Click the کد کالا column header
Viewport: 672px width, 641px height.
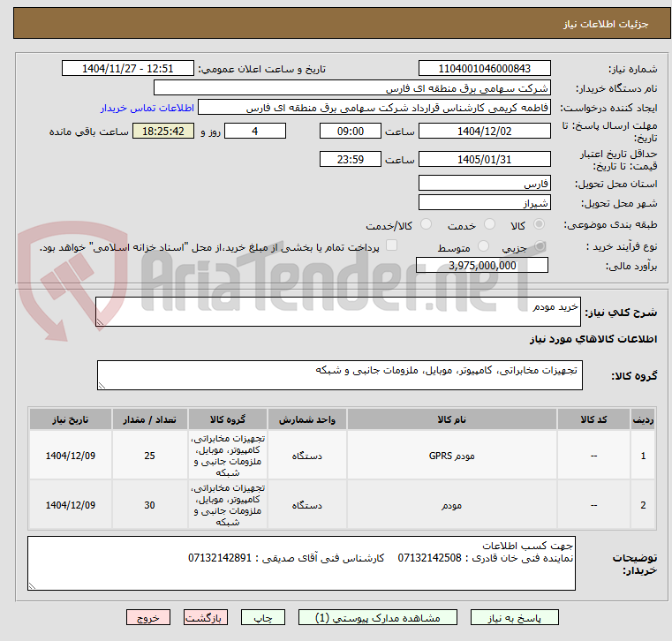tap(593, 419)
